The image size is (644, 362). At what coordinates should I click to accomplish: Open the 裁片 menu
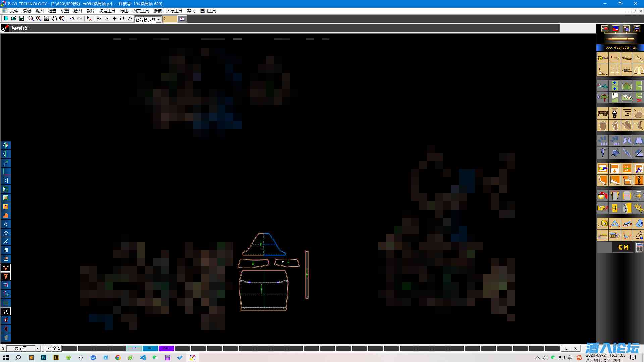point(91,11)
